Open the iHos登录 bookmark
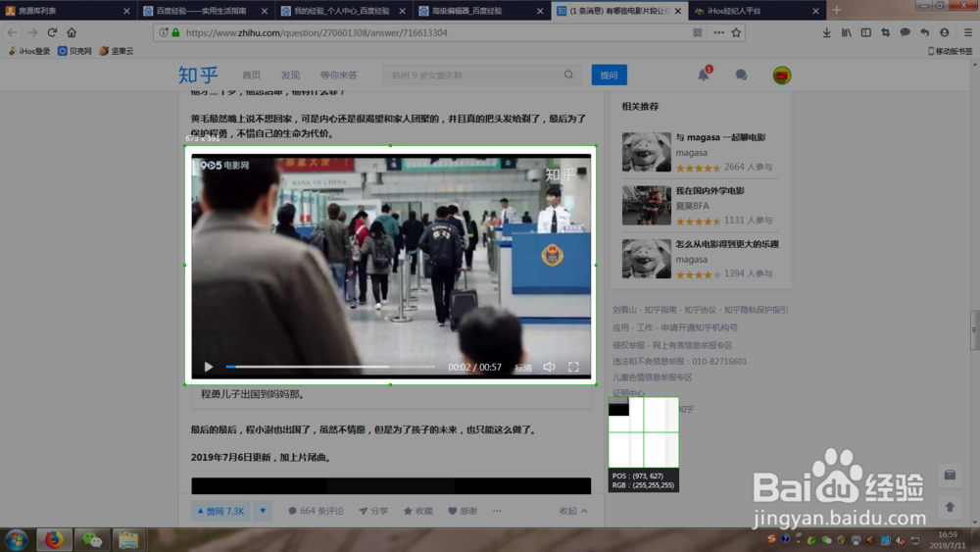980x552 pixels. (29, 51)
